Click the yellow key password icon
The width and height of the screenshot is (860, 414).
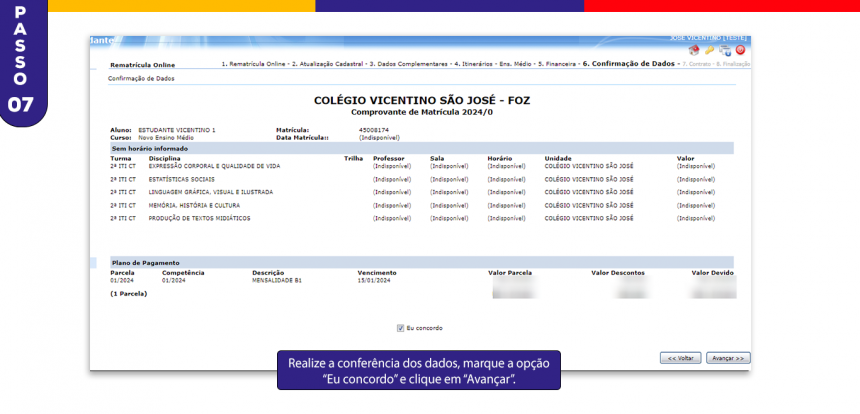click(x=709, y=50)
